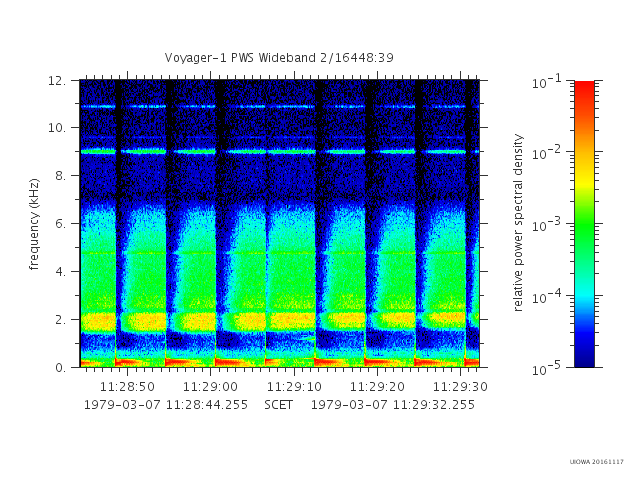Click the start time '1979-03-07 11:28:44.255'
Viewport: 640px width, 480px height.
click(x=166, y=405)
